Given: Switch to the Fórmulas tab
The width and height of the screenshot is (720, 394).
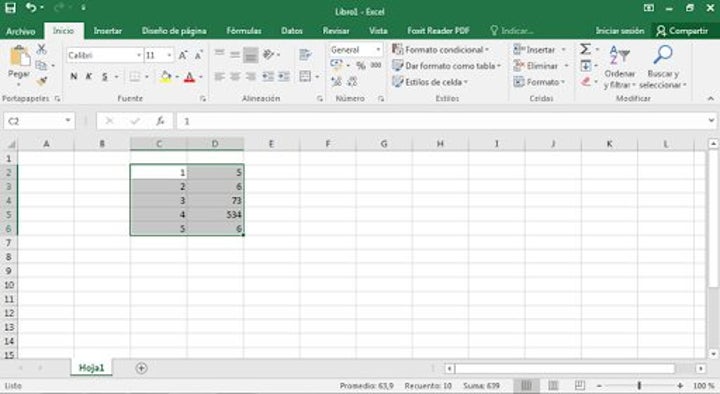Looking at the screenshot, I should pos(244,31).
